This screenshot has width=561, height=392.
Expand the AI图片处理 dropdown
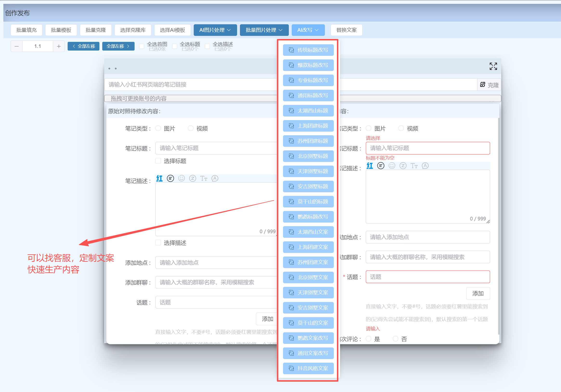[x=215, y=30]
